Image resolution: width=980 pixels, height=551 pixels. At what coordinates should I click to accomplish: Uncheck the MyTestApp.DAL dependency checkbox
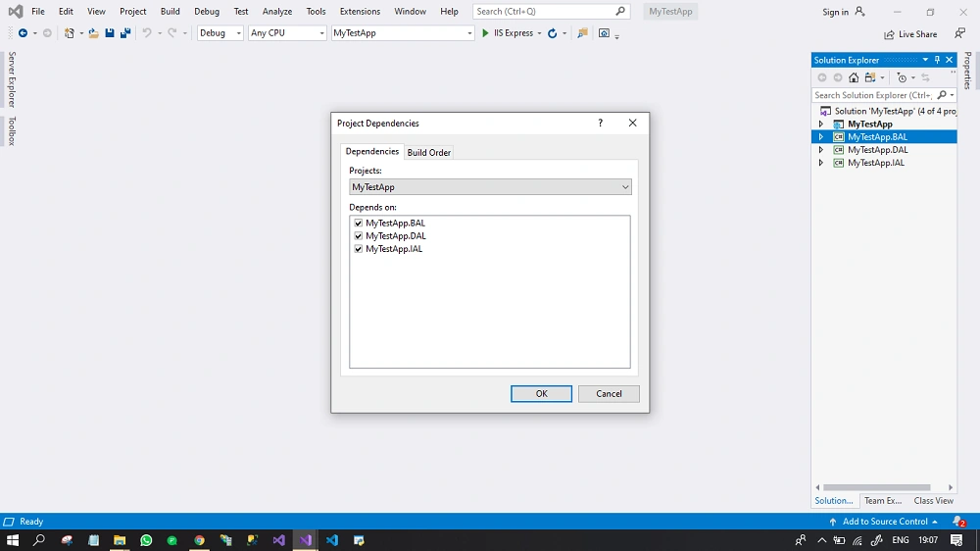tap(358, 235)
